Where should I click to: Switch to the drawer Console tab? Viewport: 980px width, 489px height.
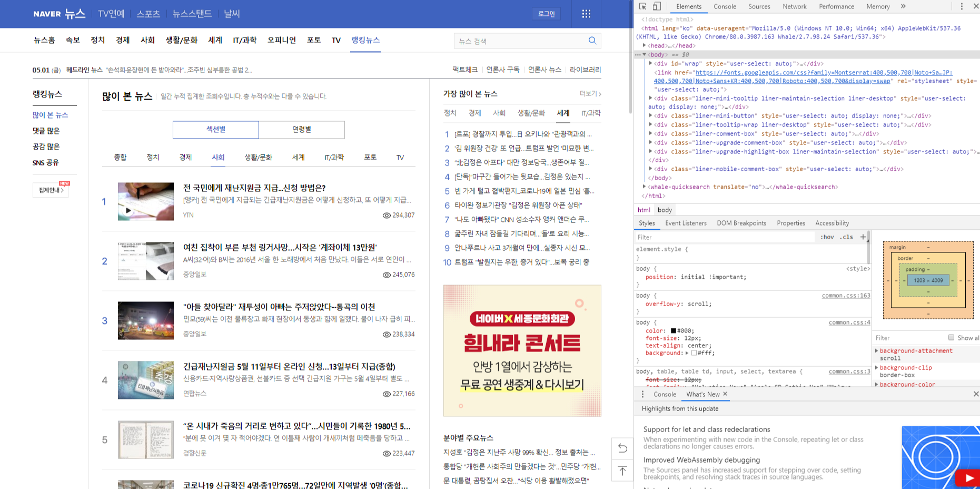pyautogui.click(x=665, y=394)
